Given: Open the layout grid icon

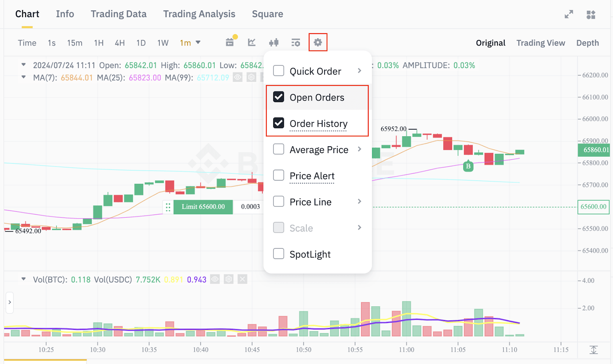Looking at the screenshot, I should tap(591, 15).
